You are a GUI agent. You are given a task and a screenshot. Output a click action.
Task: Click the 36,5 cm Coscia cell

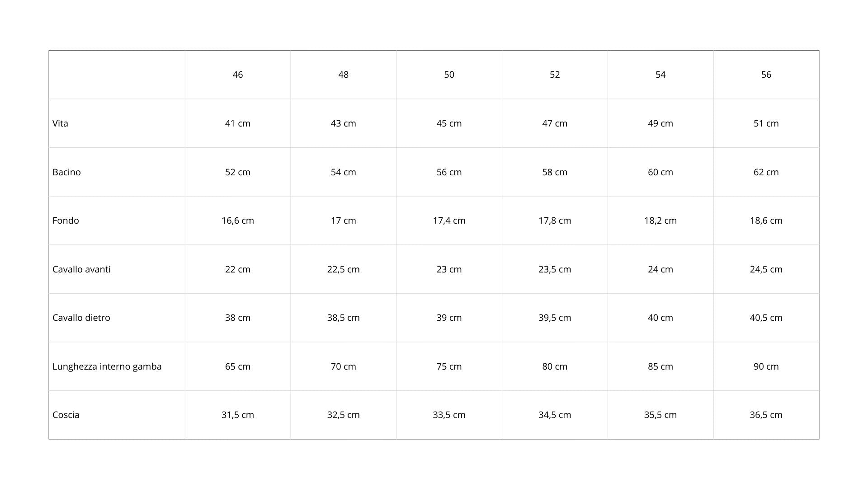point(766,415)
